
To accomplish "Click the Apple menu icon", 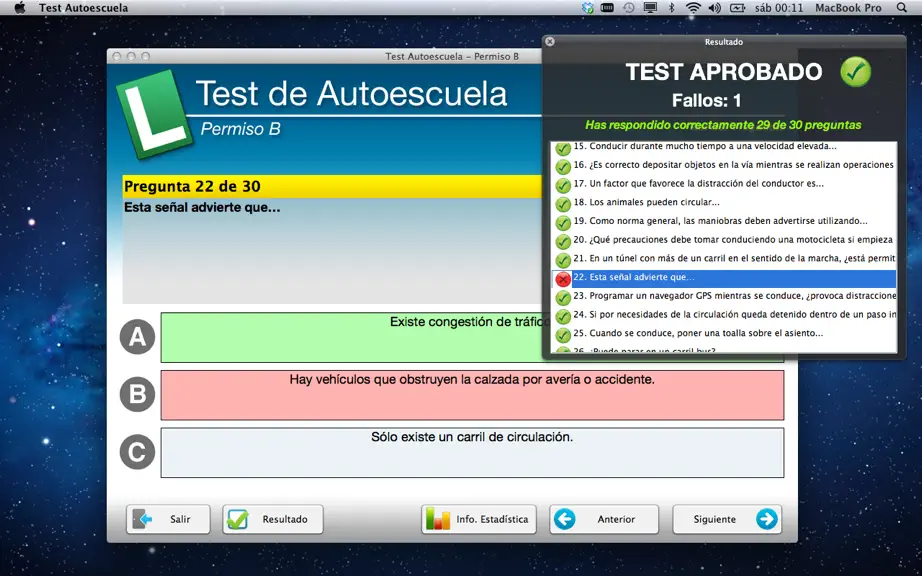I will 20,8.
